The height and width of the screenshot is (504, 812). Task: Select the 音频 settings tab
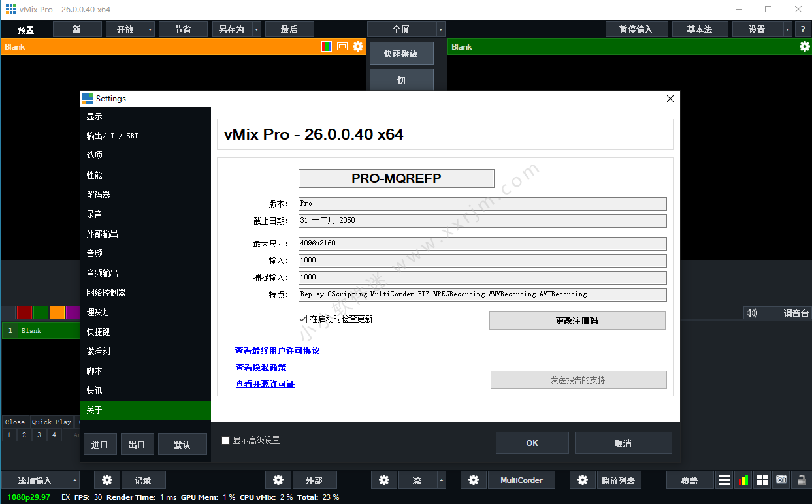click(146, 253)
